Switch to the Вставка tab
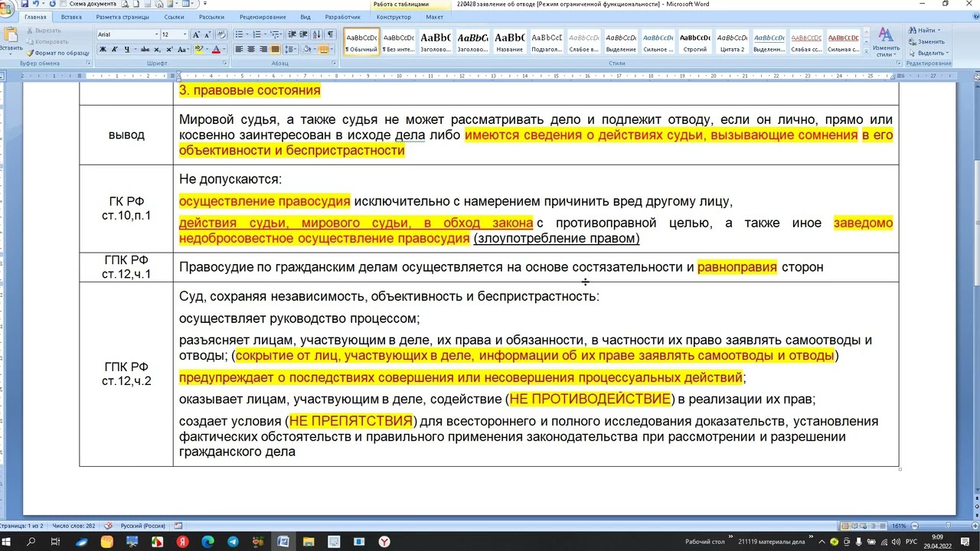 tap(71, 17)
